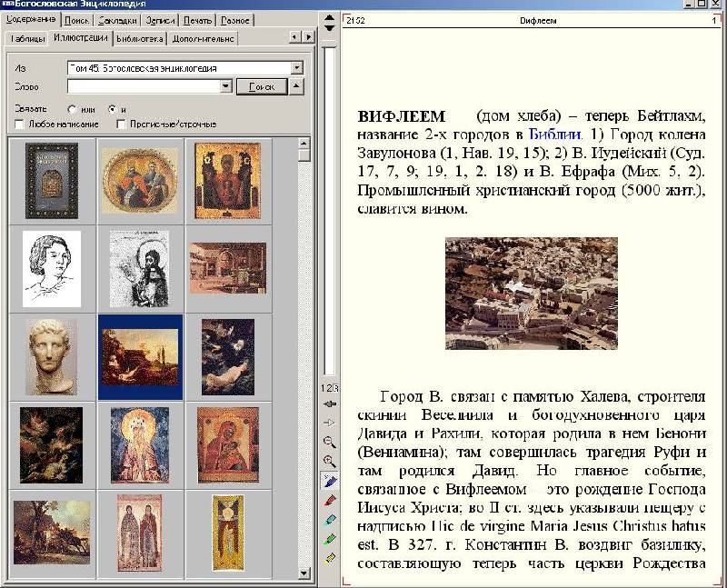727x588 pixels.
Task: Collapse search options with the up-arrow button
Action: [296, 86]
